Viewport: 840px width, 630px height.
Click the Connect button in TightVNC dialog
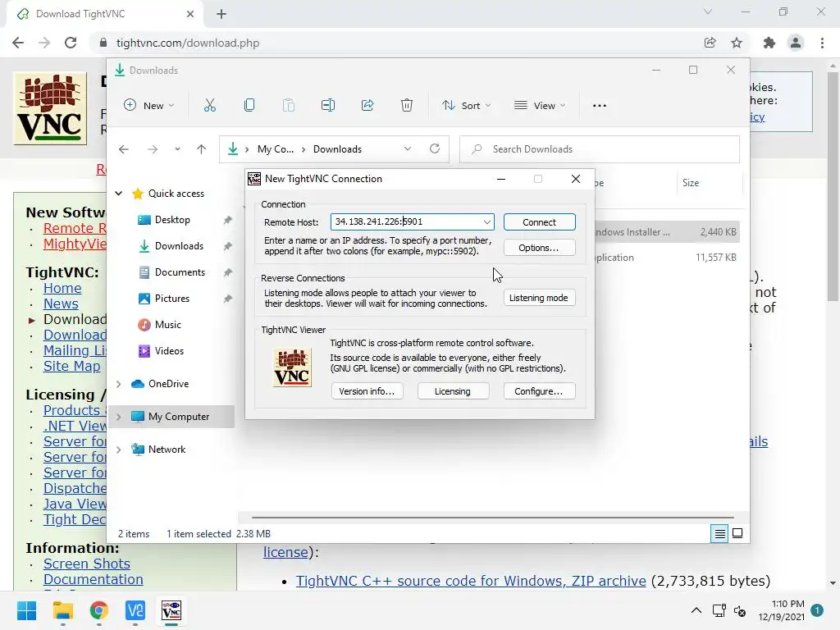(x=540, y=221)
